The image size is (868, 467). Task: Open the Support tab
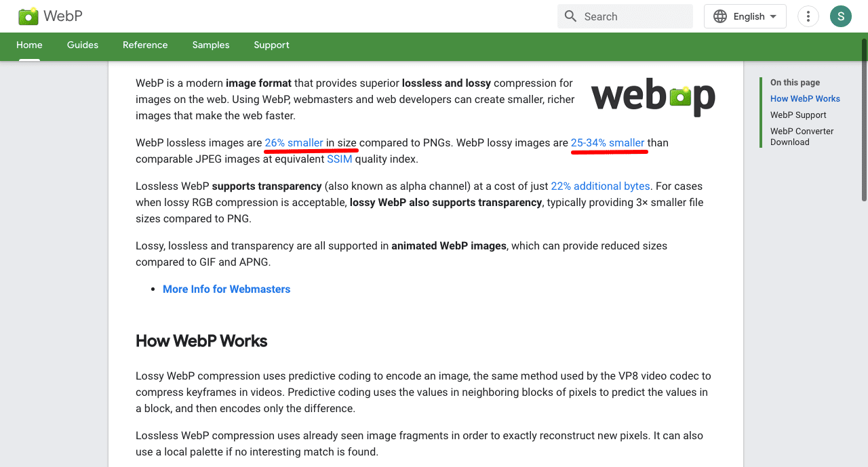tap(271, 45)
